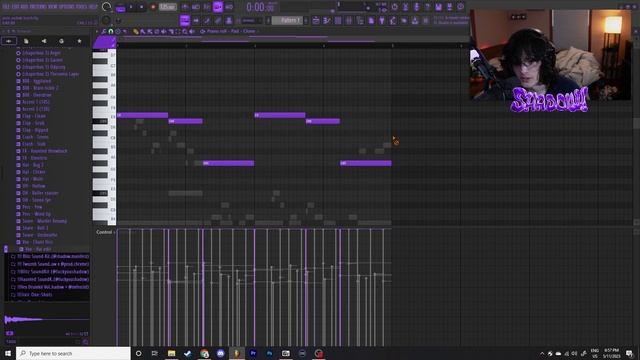
Task: Open the ADD menu
Action: click(x=24, y=6)
